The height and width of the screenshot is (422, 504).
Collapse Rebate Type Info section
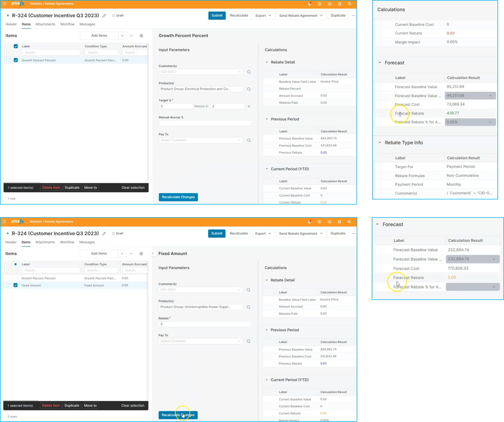pyautogui.click(x=380, y=143)
